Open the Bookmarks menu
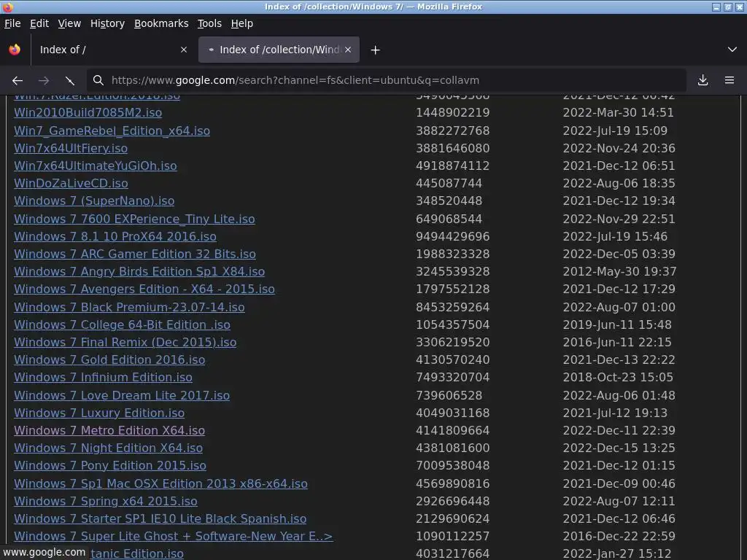 coord(161,23)
